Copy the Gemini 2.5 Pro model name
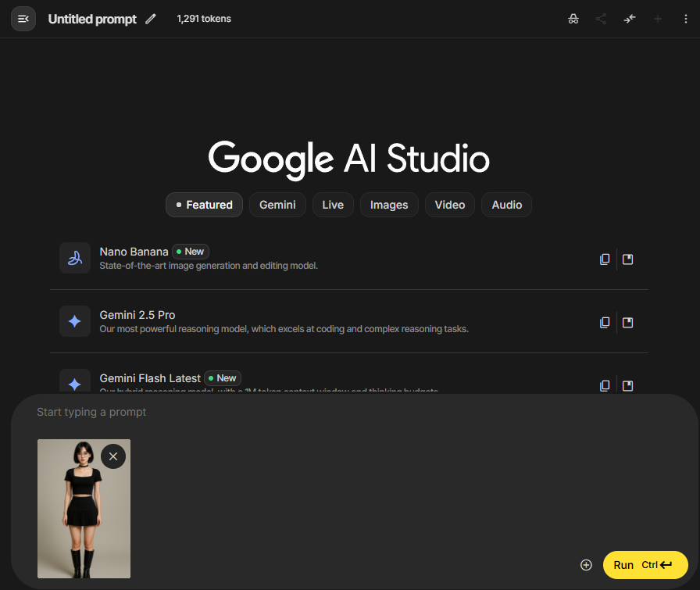Screen dimensions: 700x590 tap(605, 322)
